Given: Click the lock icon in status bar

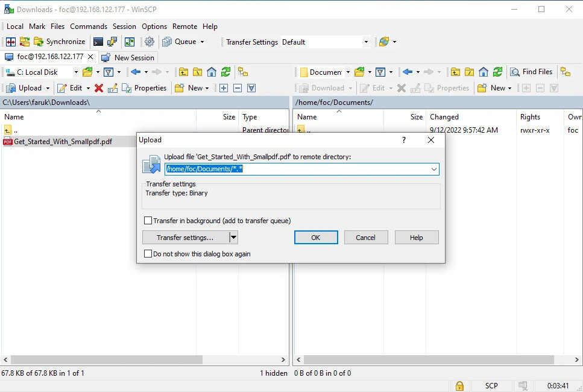Looking at the screenshot, I should [459, 385].
